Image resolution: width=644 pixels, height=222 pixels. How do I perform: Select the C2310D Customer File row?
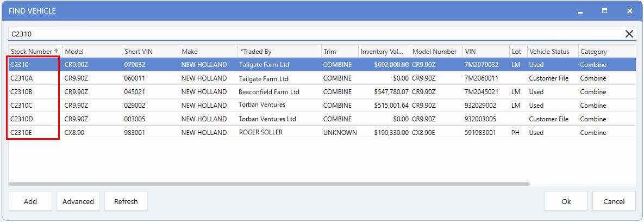click(322, 119)
